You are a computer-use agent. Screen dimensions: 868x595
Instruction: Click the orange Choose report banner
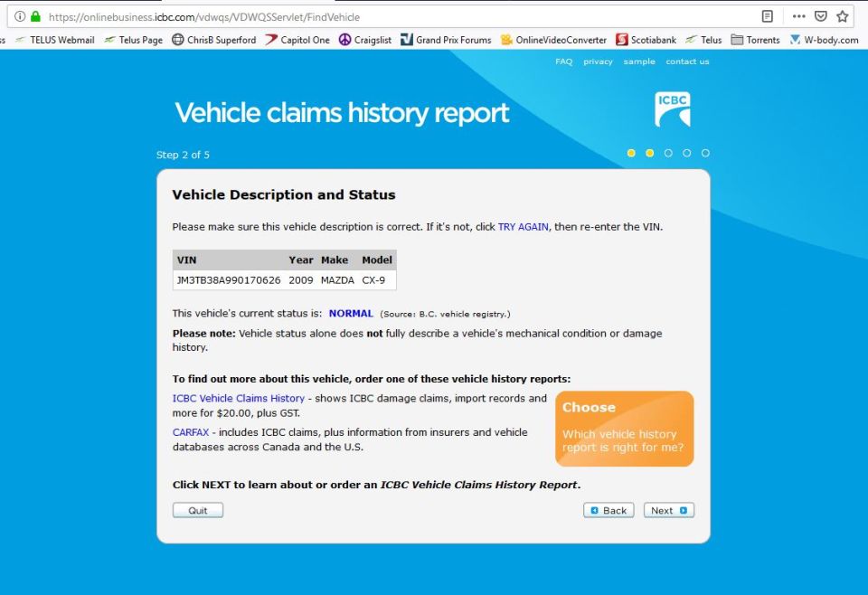pos(624,429)
